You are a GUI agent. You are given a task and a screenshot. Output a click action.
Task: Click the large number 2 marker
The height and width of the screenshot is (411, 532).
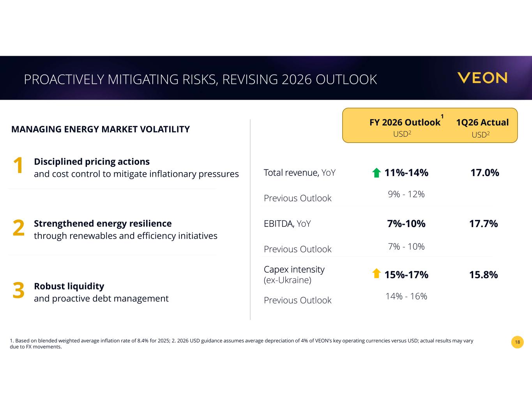19,228
